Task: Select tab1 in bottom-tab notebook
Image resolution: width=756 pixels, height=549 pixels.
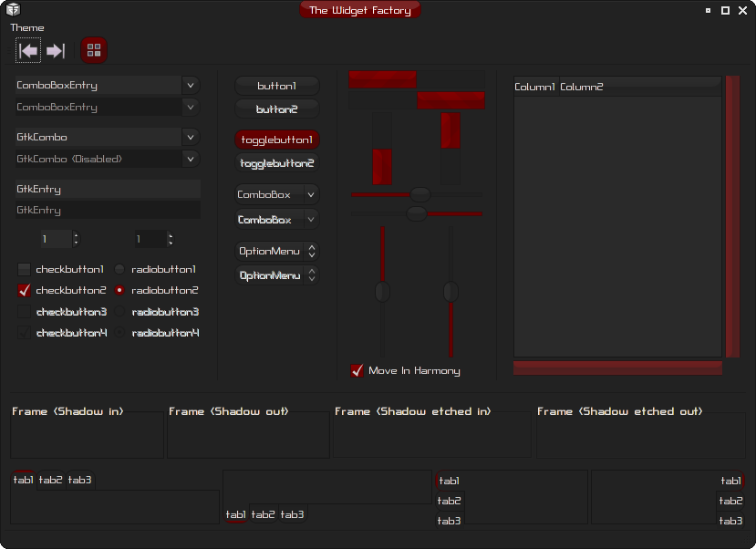Action: coord(236,514)
